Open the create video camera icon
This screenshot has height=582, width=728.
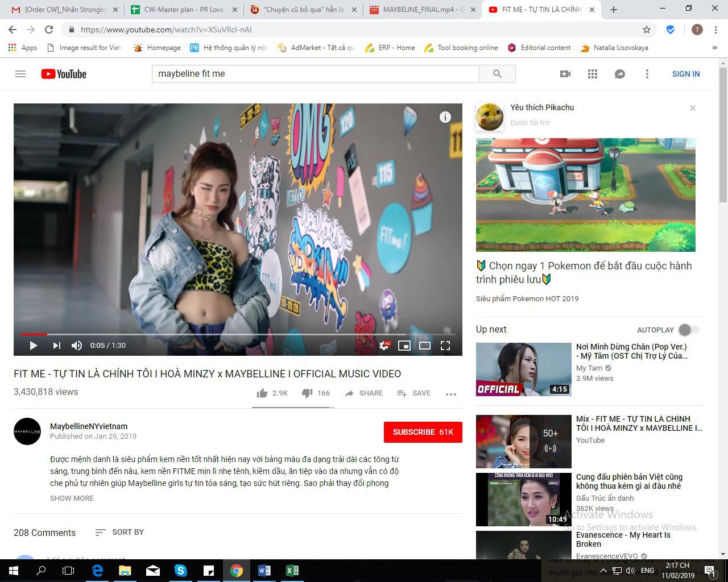click(x=565, y=74)
